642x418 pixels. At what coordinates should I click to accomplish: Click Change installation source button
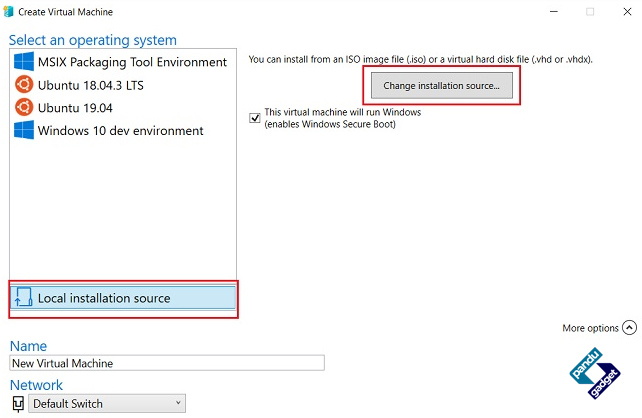click(x=442, y=86)
